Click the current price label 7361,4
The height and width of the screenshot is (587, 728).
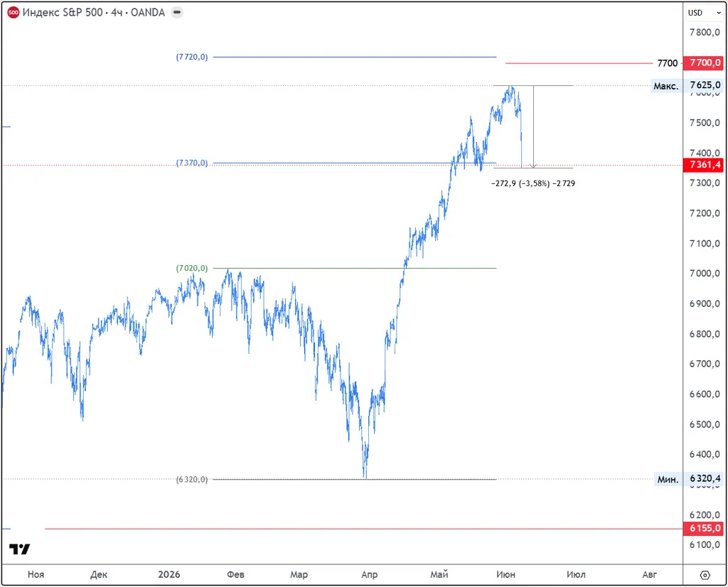(x=705, y=165)
